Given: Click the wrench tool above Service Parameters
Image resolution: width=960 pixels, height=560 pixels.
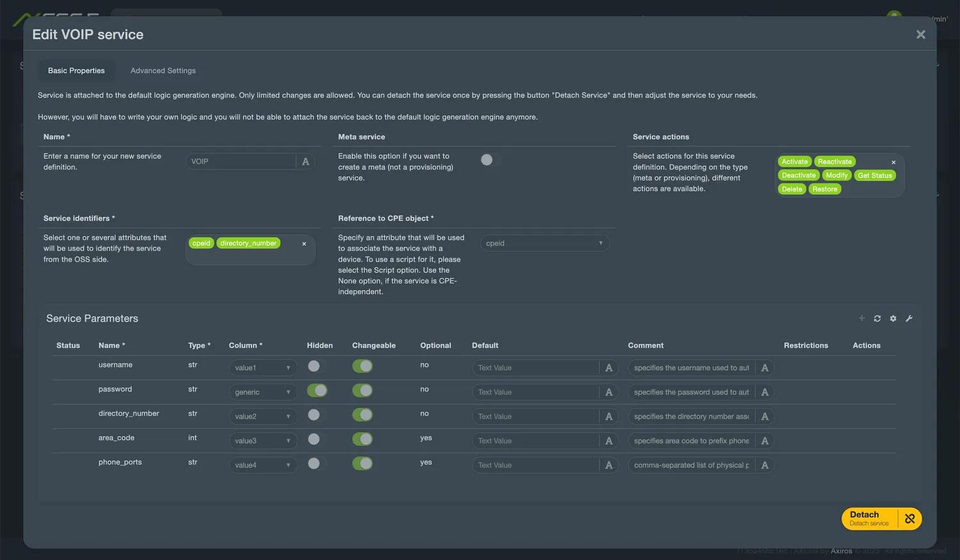Looking at the screenshot, I should [909, 318].
